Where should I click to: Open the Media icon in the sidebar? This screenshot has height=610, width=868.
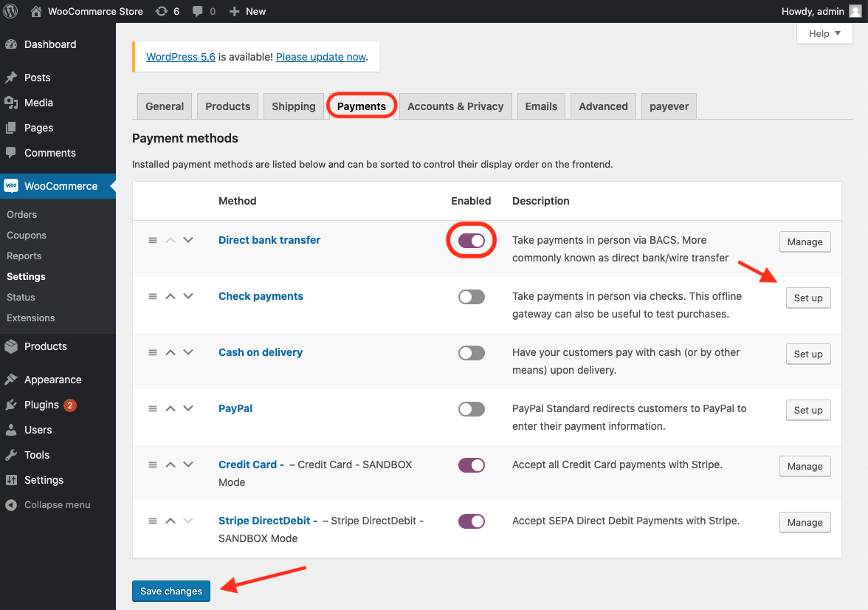(x=11, y=103)
